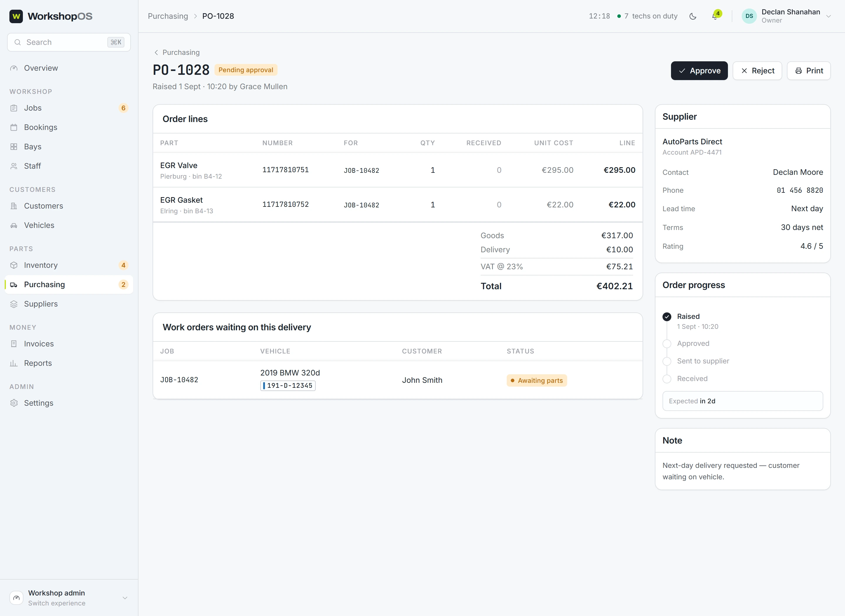Open Reports via its chart icon
Image resolution: width=845 pixels, height=616 pixels.
point(14,363)
